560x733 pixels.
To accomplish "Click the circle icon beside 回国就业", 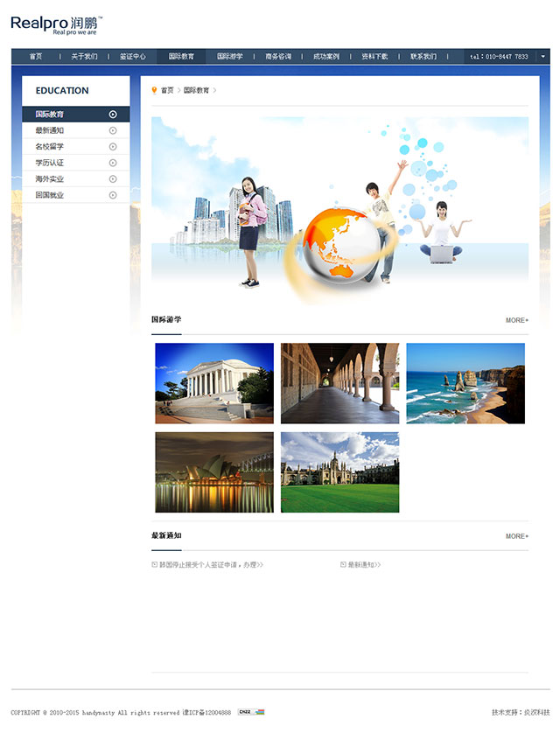I will point(113,195).
